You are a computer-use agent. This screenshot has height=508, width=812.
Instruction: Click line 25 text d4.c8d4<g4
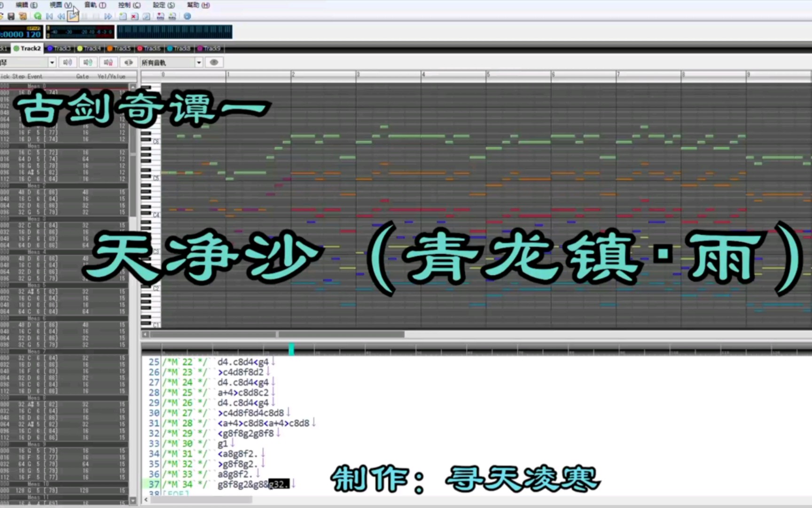[x=243, y=362]
